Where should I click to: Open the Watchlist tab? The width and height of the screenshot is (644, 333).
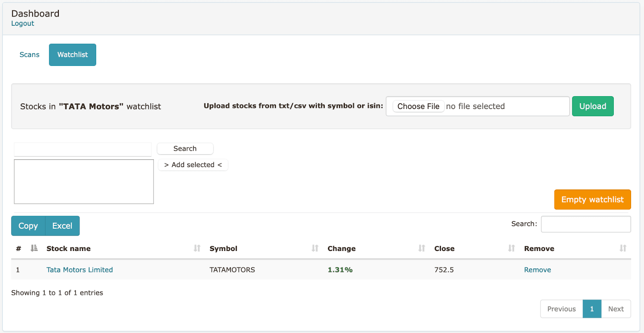tap(72, 55)
